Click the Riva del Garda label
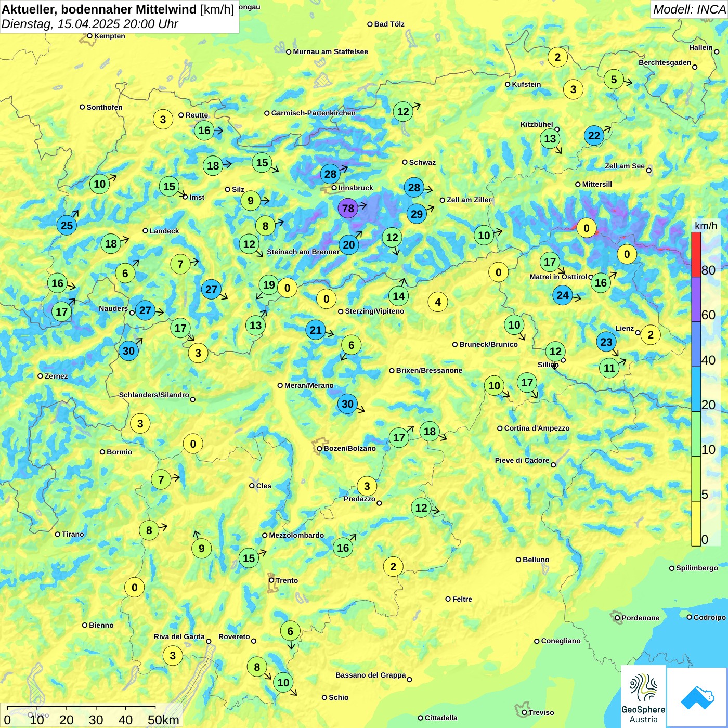The width and height of the screenshot is (728, 728). tap(179, 636)
